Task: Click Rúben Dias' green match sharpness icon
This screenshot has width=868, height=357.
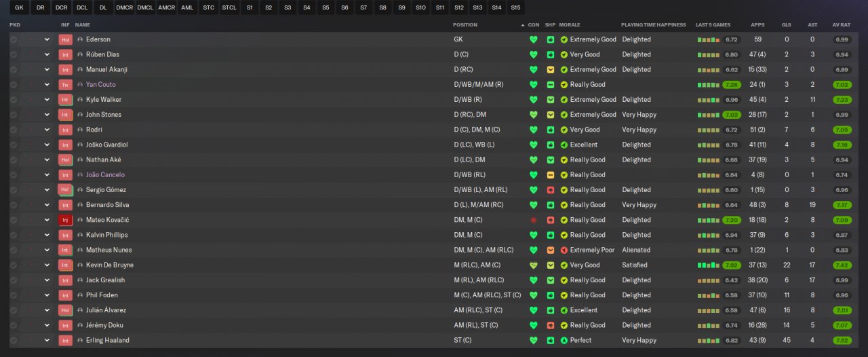Action: [551, 54]
